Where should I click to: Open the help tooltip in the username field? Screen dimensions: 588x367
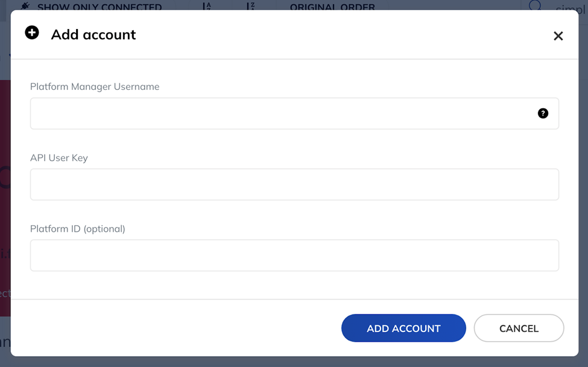543,113
